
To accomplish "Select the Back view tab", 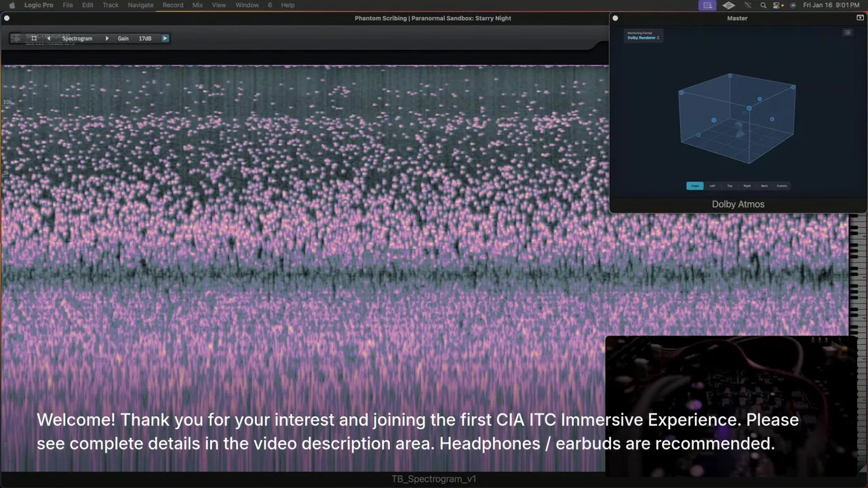I will pos(764,186).
